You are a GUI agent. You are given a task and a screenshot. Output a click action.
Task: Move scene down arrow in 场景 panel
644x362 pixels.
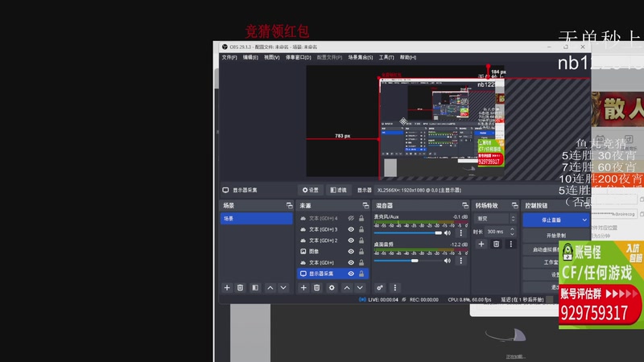(283, 288)
